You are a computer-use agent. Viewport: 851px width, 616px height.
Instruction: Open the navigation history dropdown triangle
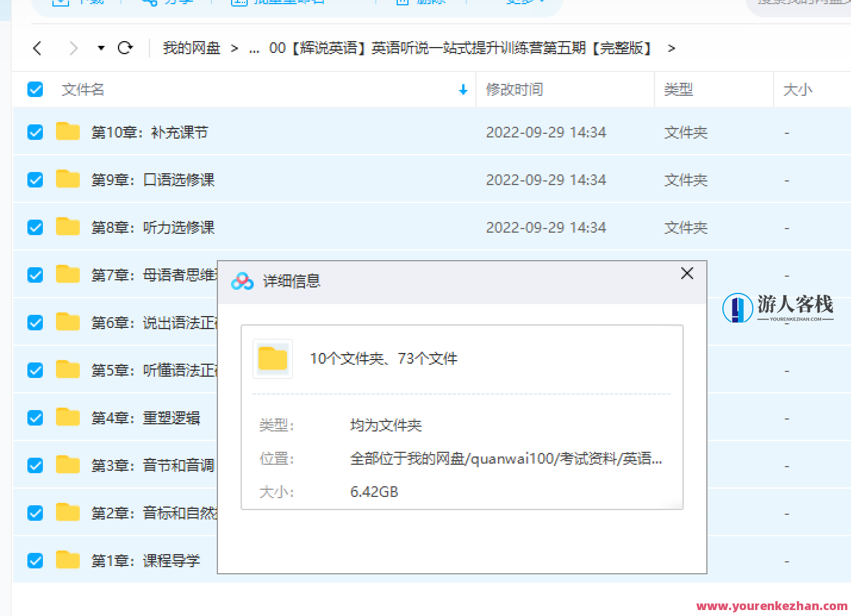[101, 48]
